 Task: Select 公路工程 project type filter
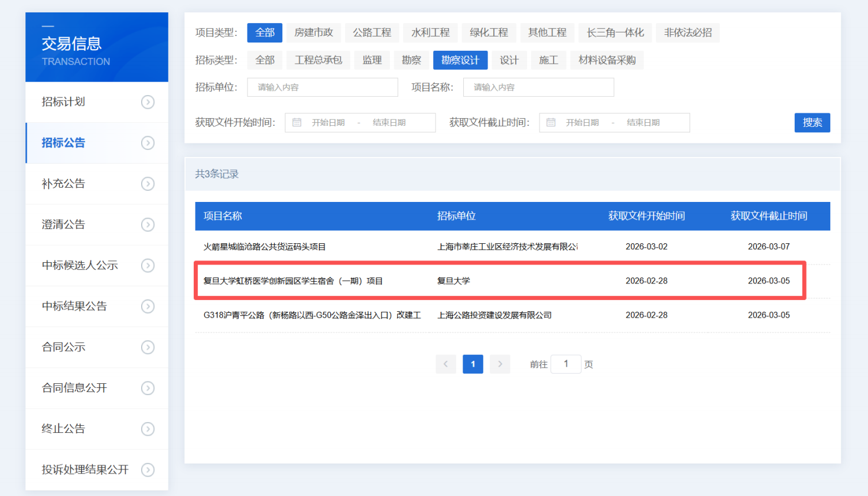click(372, 32)
